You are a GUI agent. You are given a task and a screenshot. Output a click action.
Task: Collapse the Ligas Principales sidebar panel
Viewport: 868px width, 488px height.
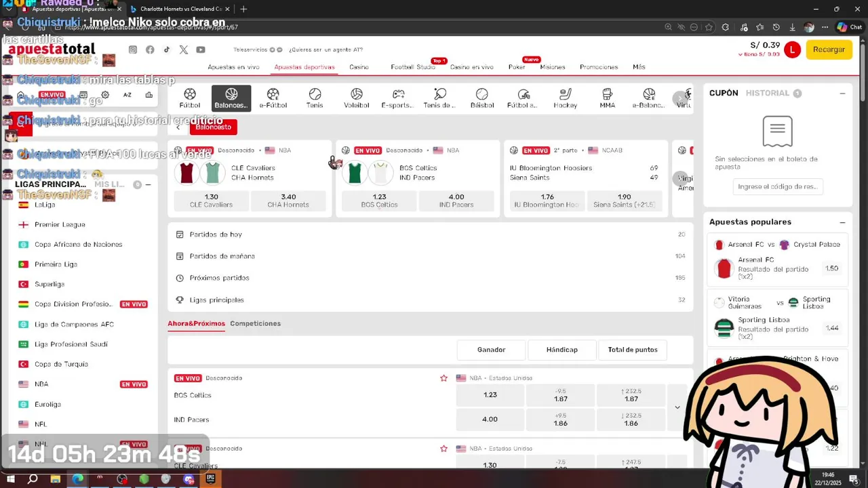click(148, 184)
